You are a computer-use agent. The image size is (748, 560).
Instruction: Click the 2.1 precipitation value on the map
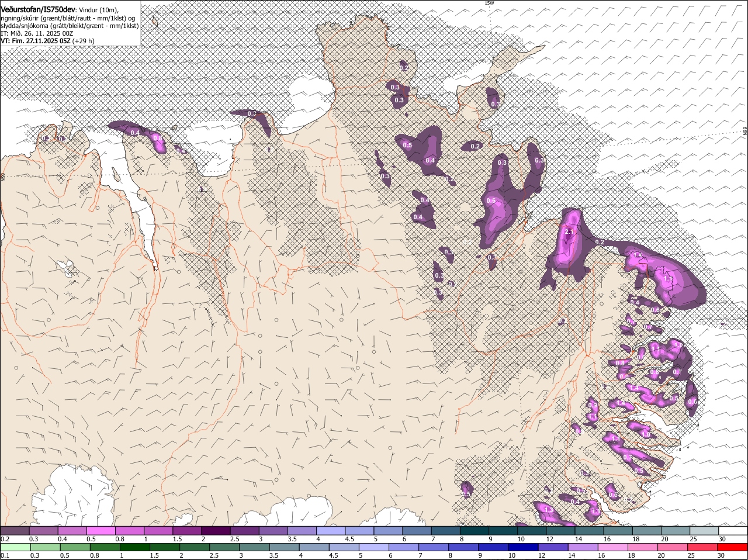click(570, 231)
